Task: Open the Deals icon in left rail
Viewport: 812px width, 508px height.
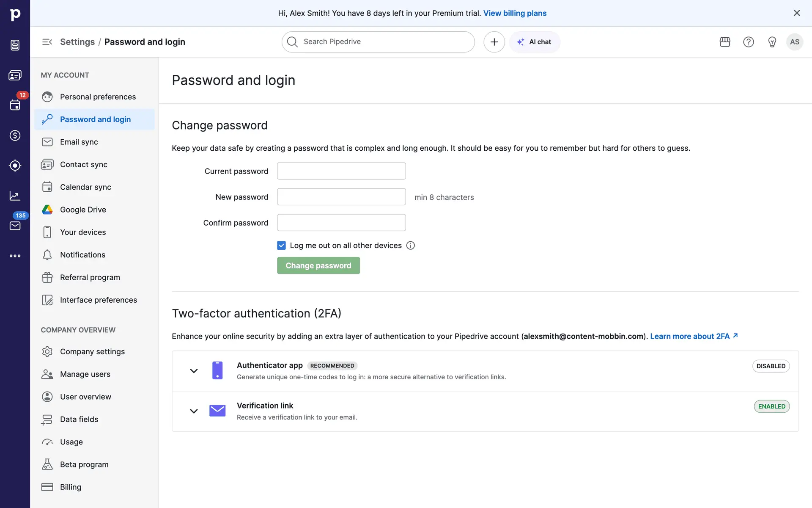Action: point(15,135)
